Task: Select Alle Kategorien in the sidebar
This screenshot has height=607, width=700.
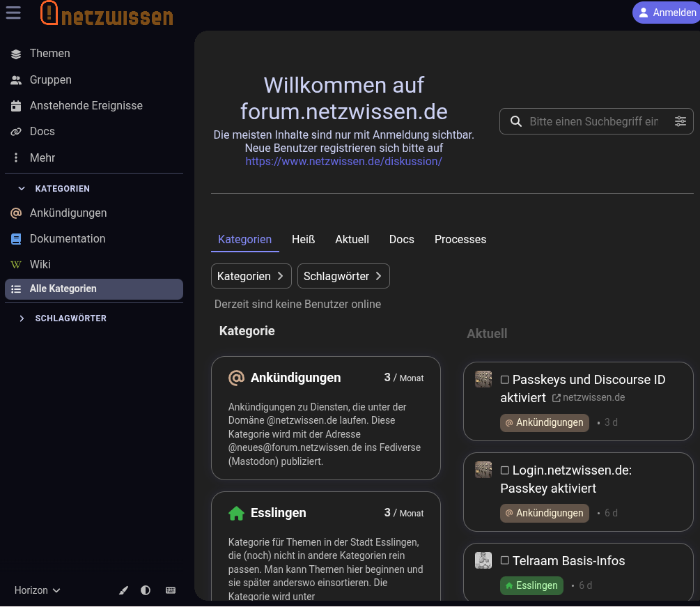Action: coord(94,289)
